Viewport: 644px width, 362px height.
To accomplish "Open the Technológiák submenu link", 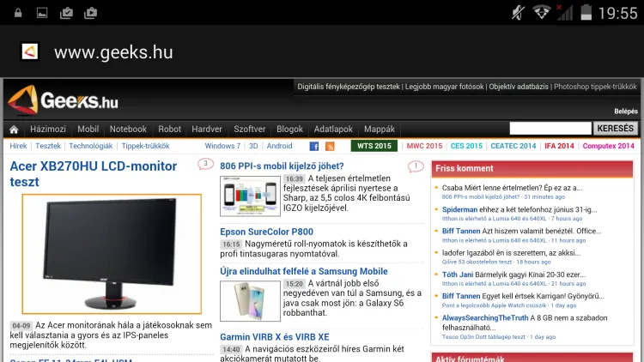I will (x=91, y=146).
